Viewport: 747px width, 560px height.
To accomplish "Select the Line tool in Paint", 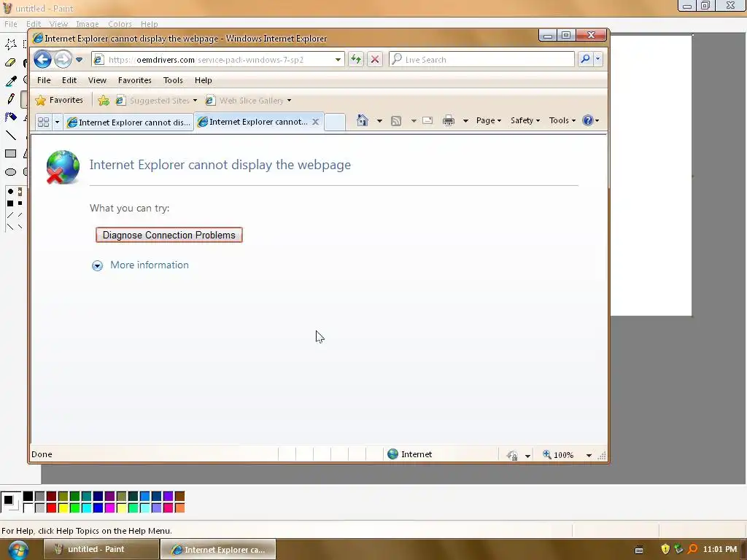I will (10, 136).
